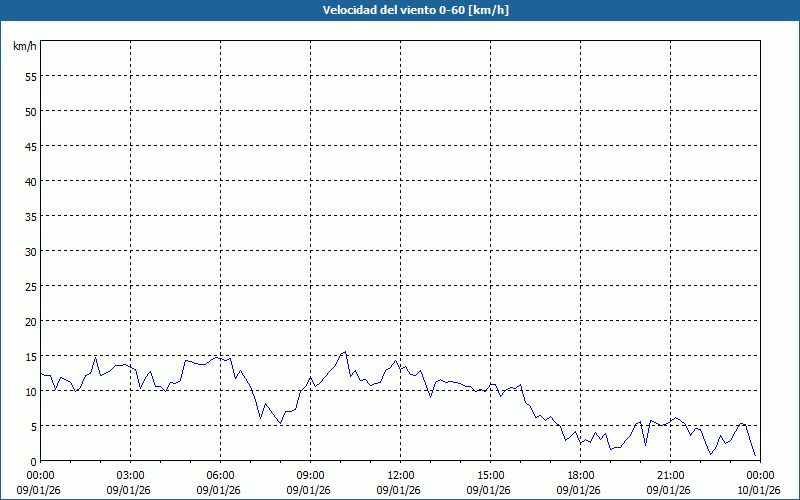This screenshot has height=500, width=800.
Task: Select the 5 label on the y-axis
Action: pyautogui.click(x=34, y=426)
